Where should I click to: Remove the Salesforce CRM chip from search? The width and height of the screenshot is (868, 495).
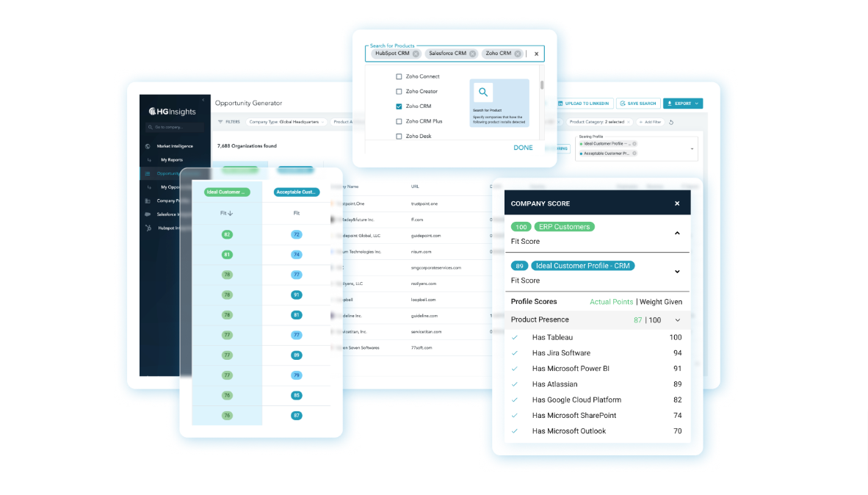pyautogui.click(x=472, y=54)
